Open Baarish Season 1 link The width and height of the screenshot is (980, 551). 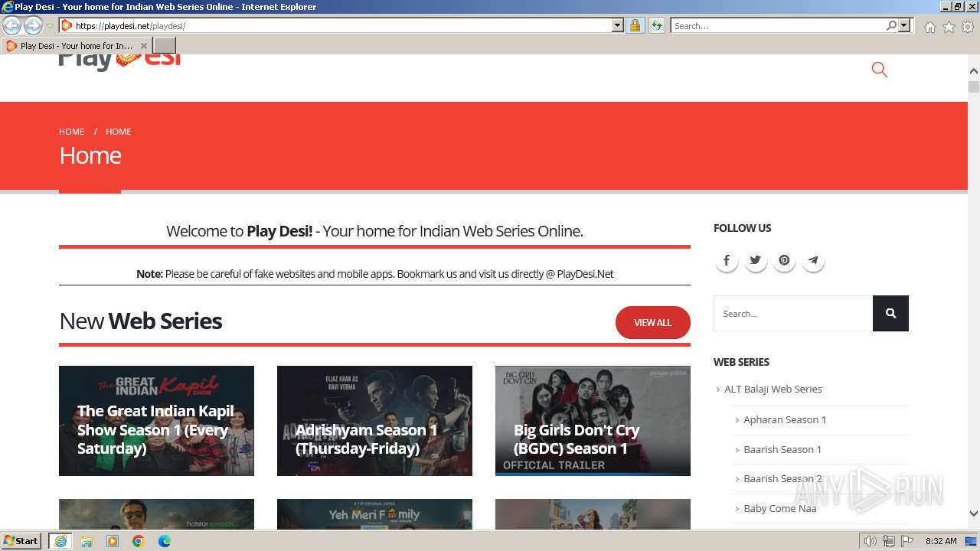click(x=782, y=449)
